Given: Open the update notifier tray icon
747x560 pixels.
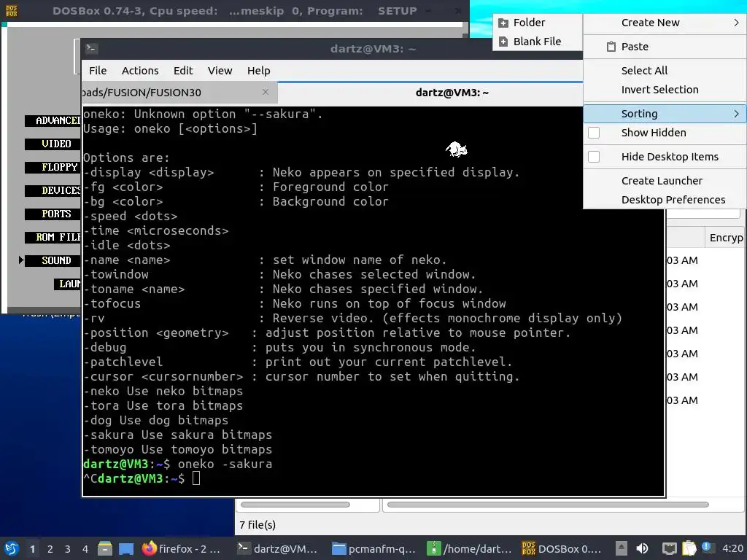Looking at the screenshot, I should [x=707, y=547].
